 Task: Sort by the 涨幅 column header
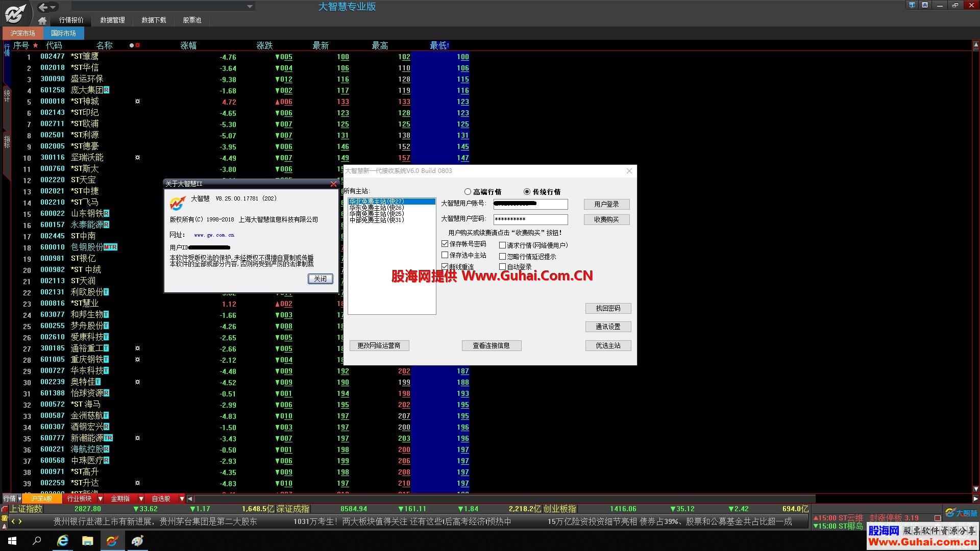(188, 45)
